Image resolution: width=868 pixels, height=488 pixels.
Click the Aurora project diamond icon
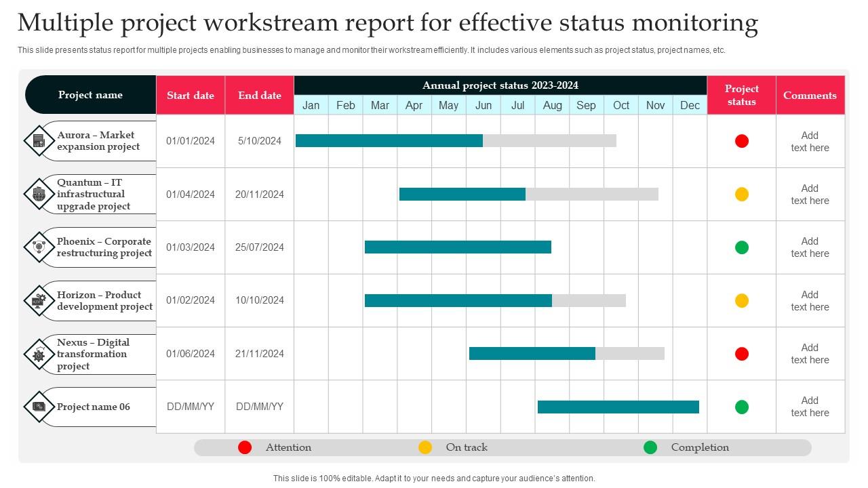pos(39,141)
